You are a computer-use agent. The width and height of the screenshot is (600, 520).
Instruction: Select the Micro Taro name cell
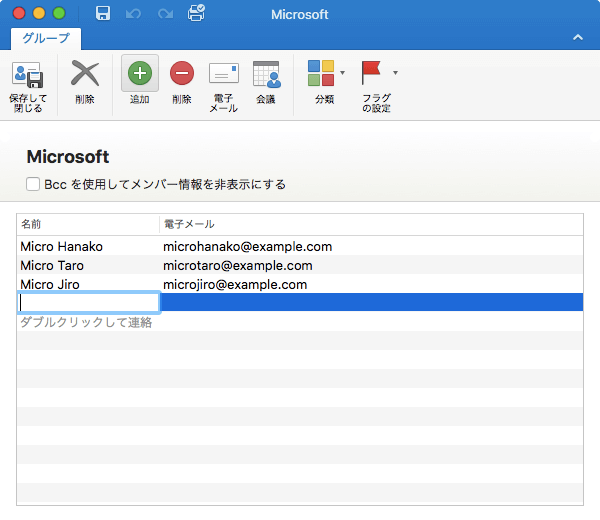click(x=52, y=266)
